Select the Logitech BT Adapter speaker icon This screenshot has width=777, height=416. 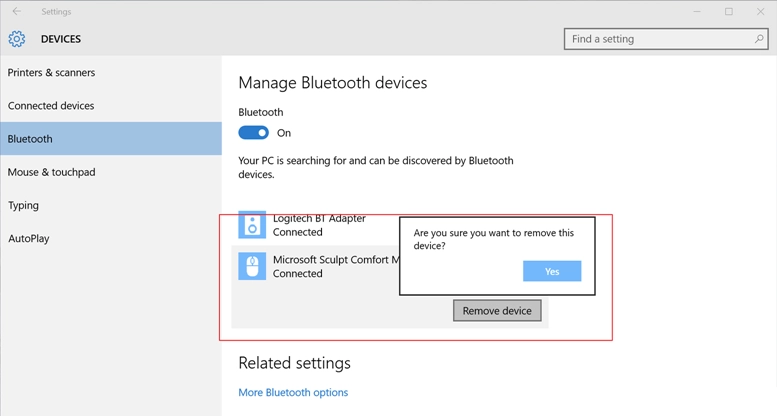(252, 225)
